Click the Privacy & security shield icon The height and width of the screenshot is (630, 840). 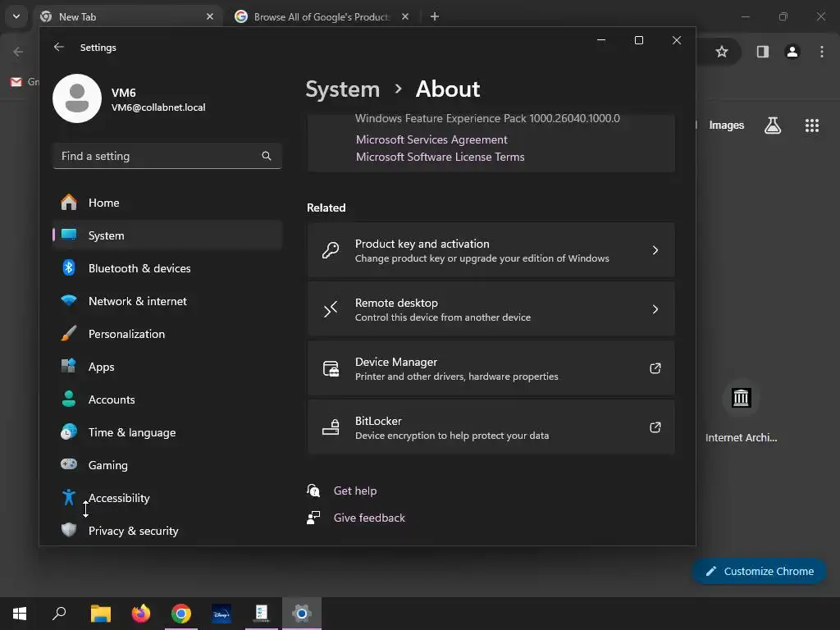coord(69,531)
